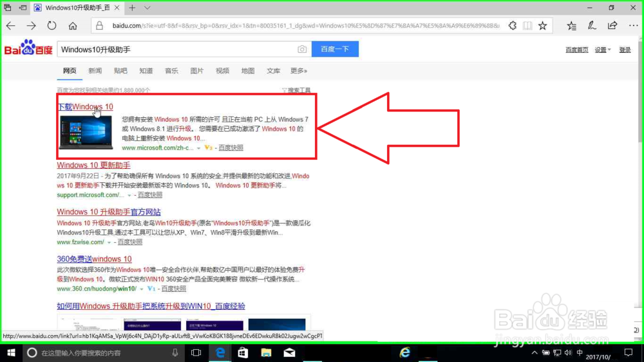Image resolution: width=644 pixels, height=362 pixels.
Task: Open Microsoft Store from taskbar
Action: pyautogui.click(x=243, y=352)
